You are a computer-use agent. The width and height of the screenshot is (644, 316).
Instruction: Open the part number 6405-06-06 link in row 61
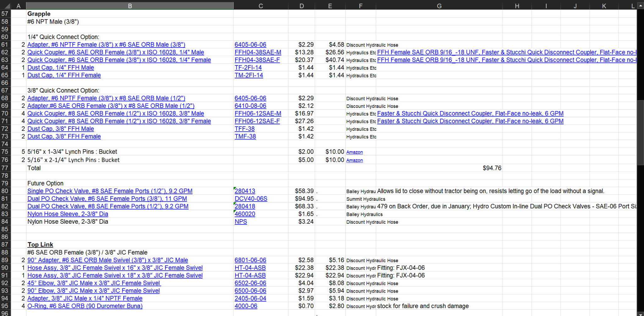click(250, 45)
